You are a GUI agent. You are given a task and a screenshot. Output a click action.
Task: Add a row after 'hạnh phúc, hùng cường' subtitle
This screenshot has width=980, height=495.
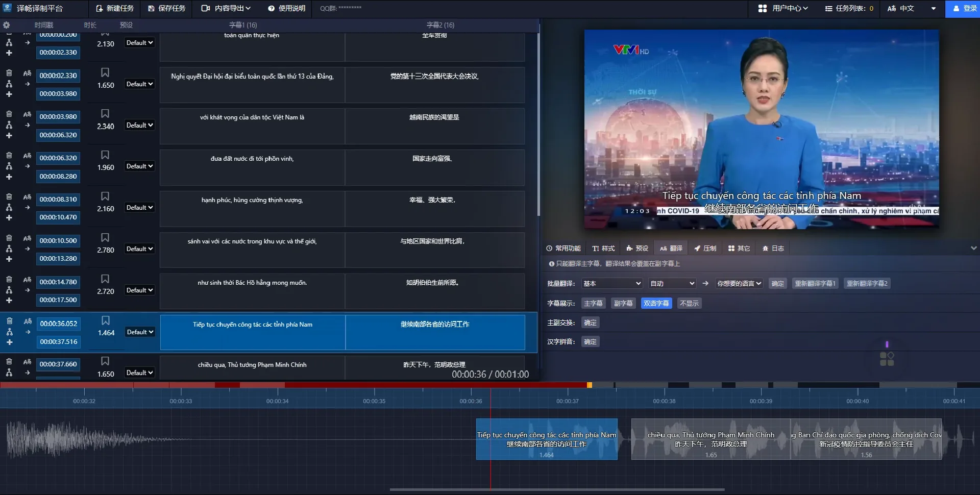9,218
